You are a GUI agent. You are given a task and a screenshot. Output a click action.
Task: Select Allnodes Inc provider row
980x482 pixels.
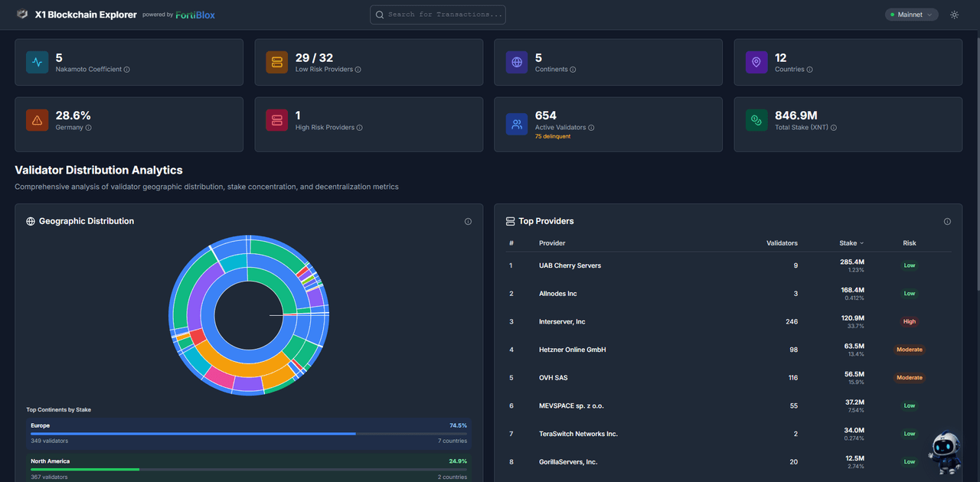click(x=728, y=294)
